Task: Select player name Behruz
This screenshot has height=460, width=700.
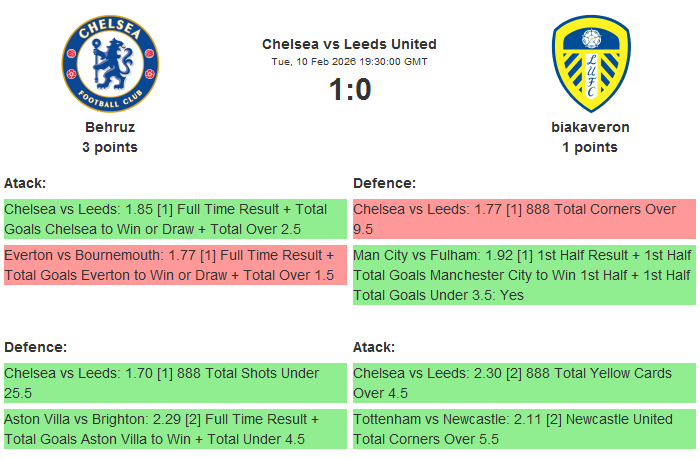Action: [110, 127]
